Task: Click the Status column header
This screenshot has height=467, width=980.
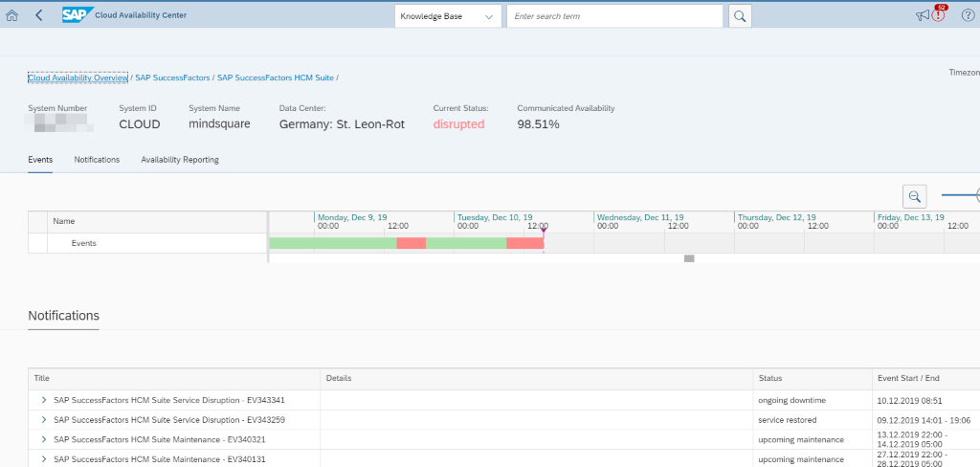Action: pos(813,379)
